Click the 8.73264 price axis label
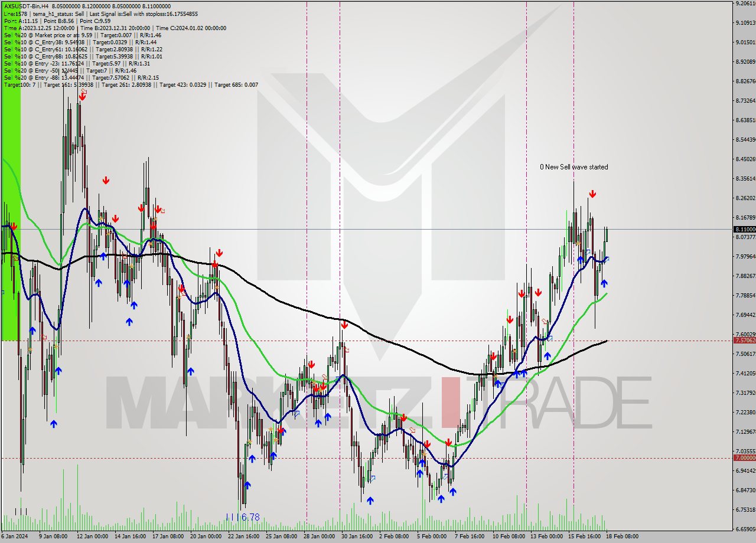756x543 pixels. pyautogui.click(x=745, y=100)
